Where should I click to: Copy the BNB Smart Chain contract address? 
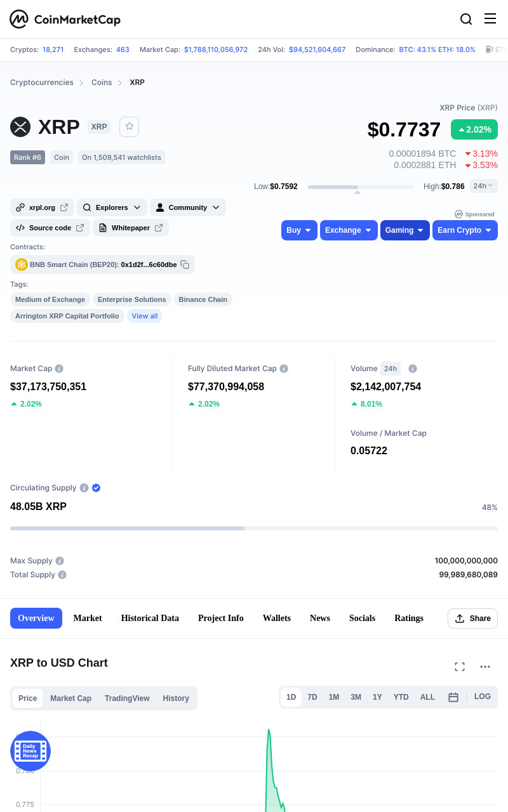coord(185,265)
